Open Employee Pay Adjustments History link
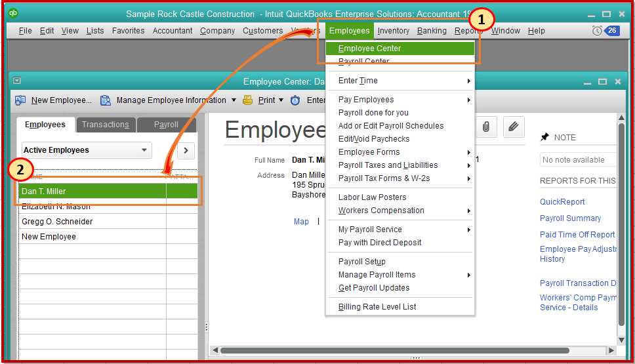 coord(578,254)
